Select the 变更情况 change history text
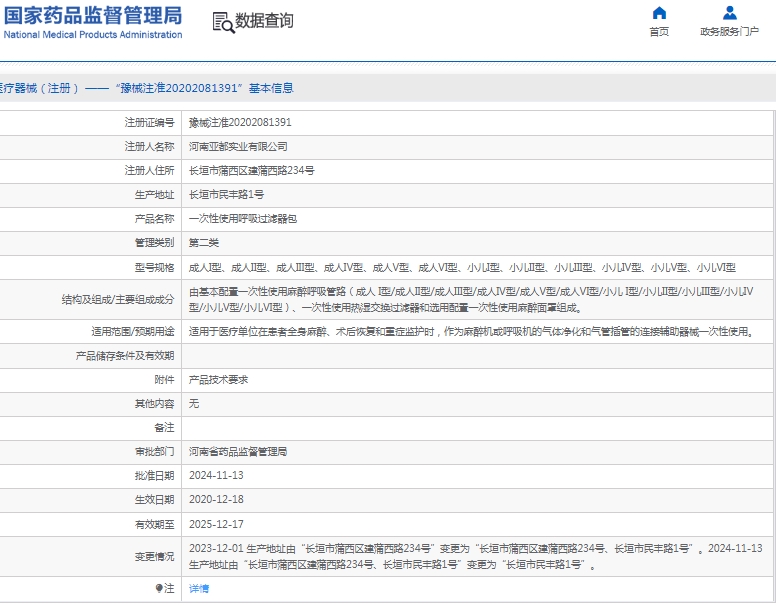 click(476, 556)
